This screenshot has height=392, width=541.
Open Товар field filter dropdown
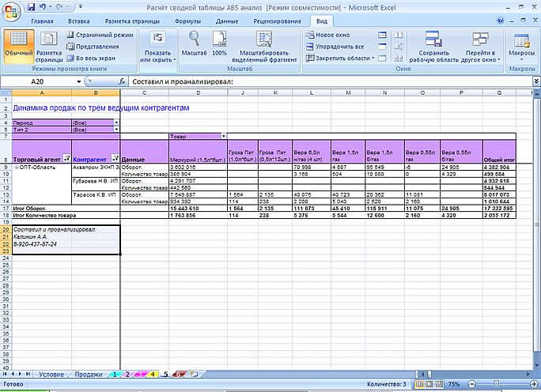(224, 137)
